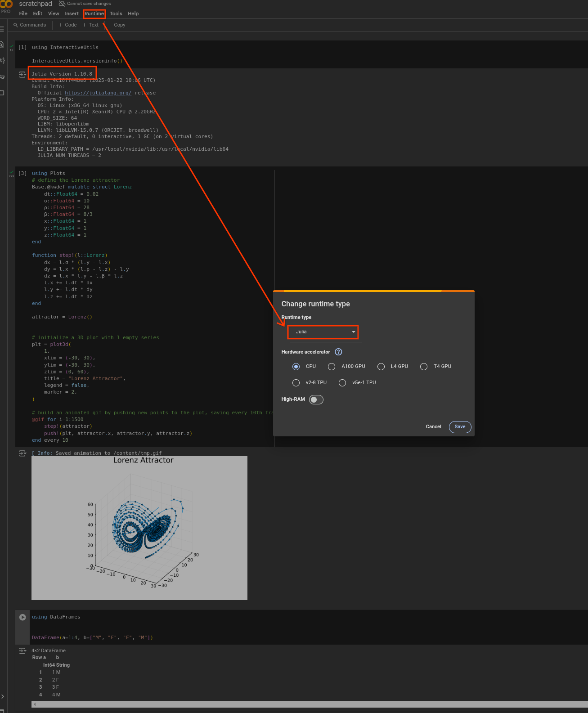Open the Julia runtime type dropdown

(x=323, y=332)
